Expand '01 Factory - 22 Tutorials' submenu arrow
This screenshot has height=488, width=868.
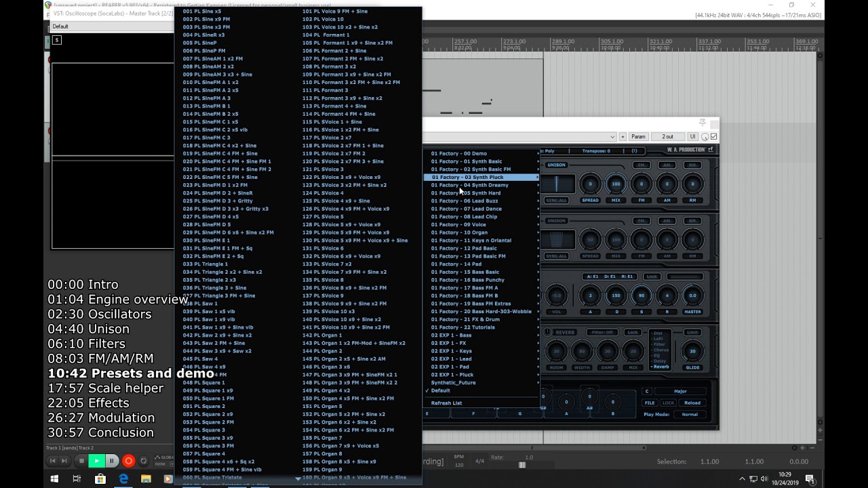click(x=538, y=327)
